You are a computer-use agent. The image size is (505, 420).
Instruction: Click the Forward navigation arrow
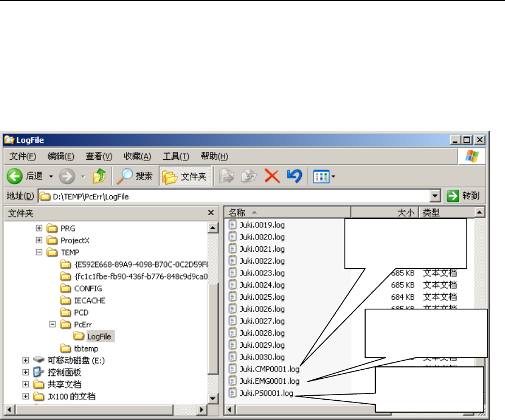[x=67, y=176]
